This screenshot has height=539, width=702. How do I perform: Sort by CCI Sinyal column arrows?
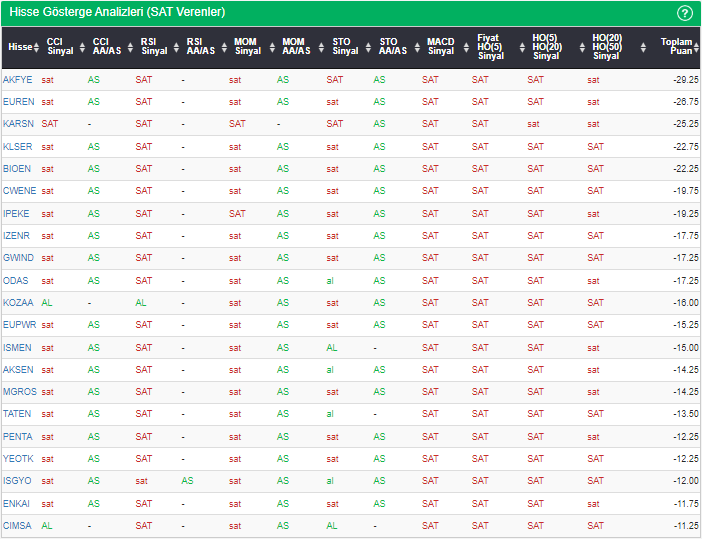click(82, 47)
